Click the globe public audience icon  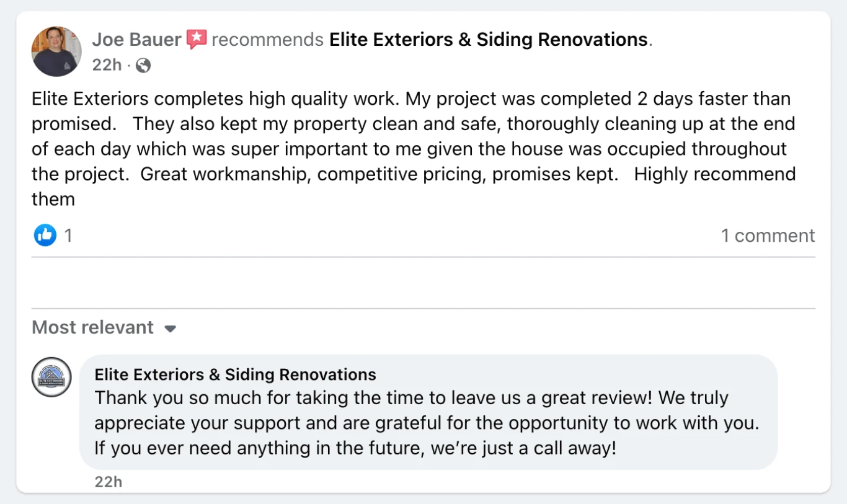pyautogui.click(x=143, y=65)
